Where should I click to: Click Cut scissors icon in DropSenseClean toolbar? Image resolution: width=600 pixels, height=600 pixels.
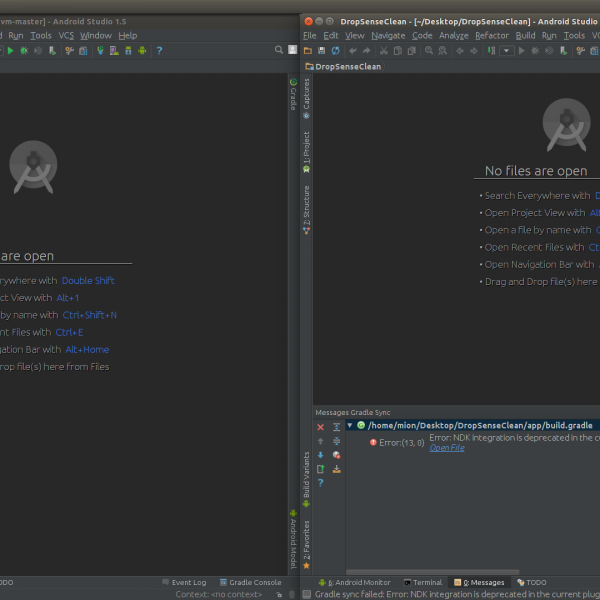384,51
